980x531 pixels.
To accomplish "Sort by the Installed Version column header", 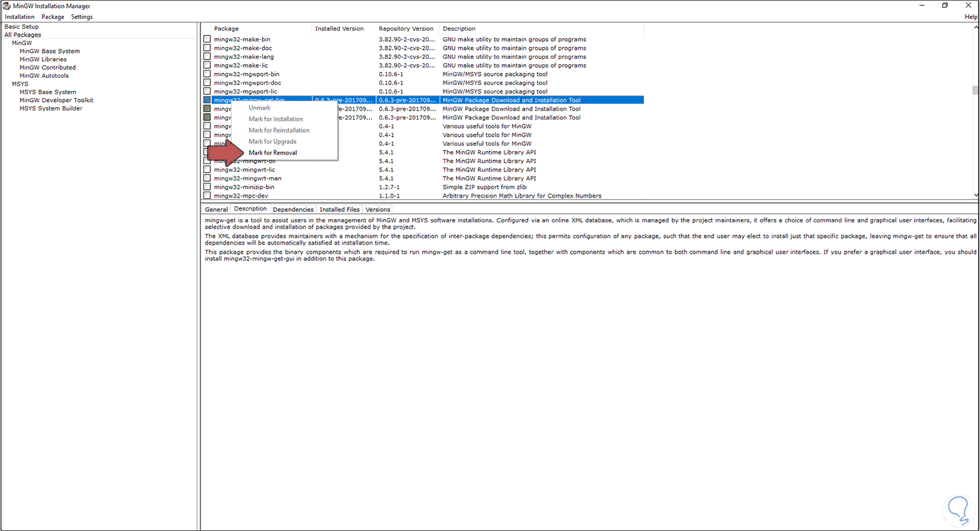I will point(344,29).
